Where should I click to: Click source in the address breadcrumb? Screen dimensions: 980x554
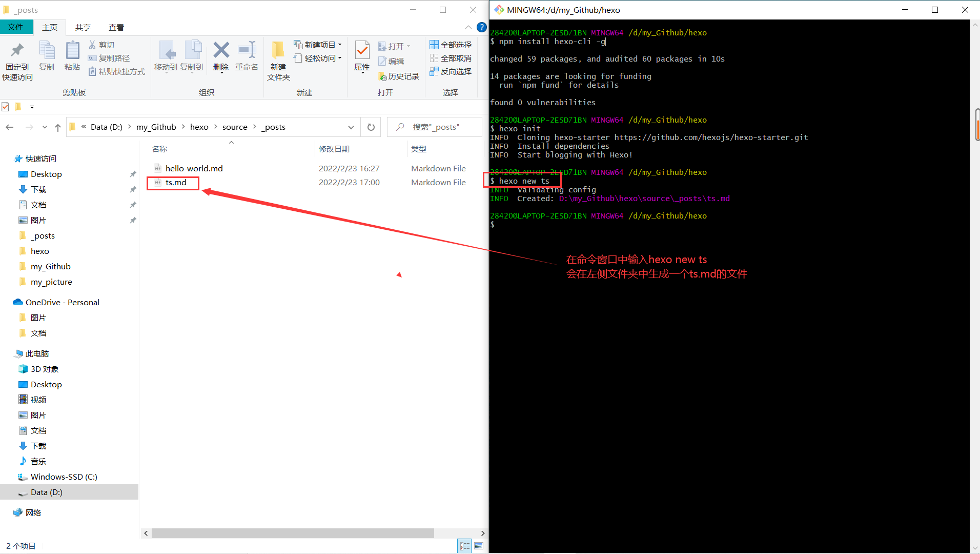[235, 127]
